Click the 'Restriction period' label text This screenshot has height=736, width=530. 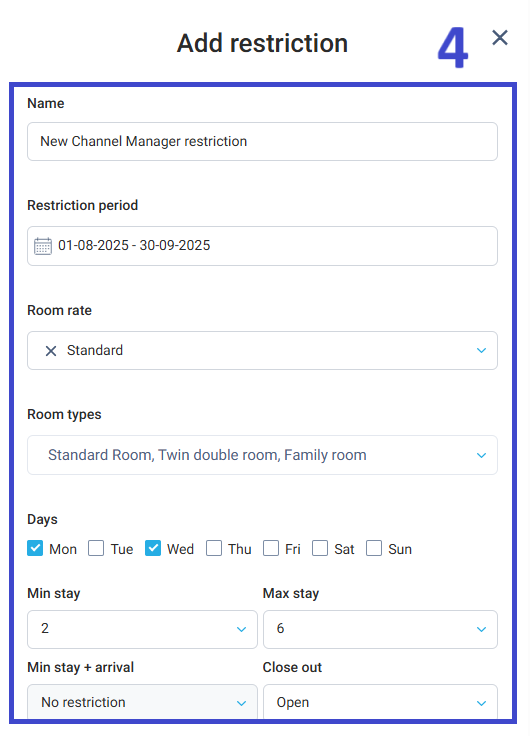coord(83,206)
